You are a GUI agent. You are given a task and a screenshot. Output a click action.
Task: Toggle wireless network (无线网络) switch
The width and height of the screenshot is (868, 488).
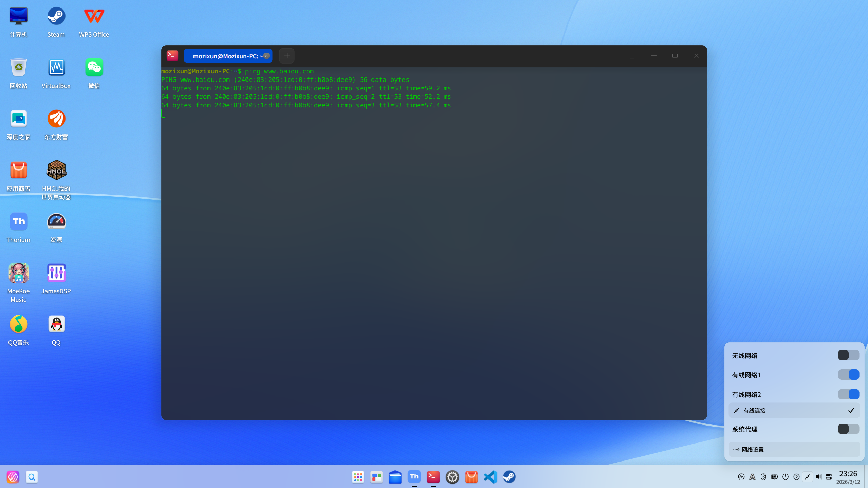[848, 355]
